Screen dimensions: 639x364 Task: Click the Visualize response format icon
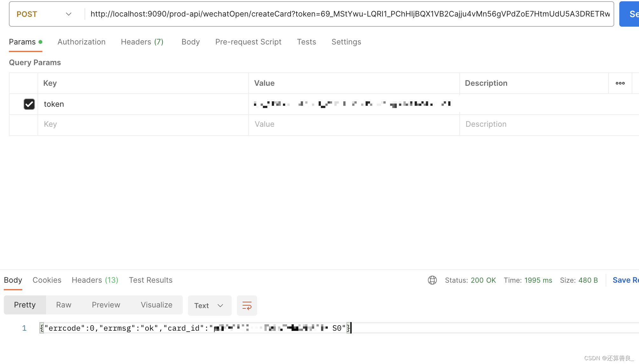tap(156, 305)
